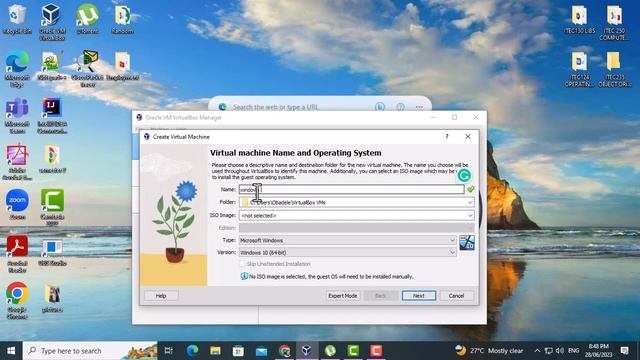Open Microsoft Edge desktop shortcut
Viewport: 640px width, 360px height.
click(x=17, y=69)
